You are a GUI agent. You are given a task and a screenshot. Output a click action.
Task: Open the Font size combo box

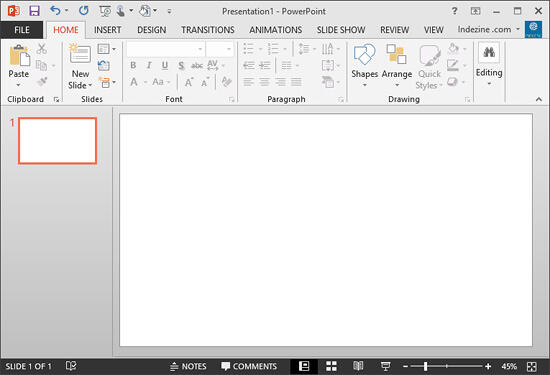pos(220,49)
